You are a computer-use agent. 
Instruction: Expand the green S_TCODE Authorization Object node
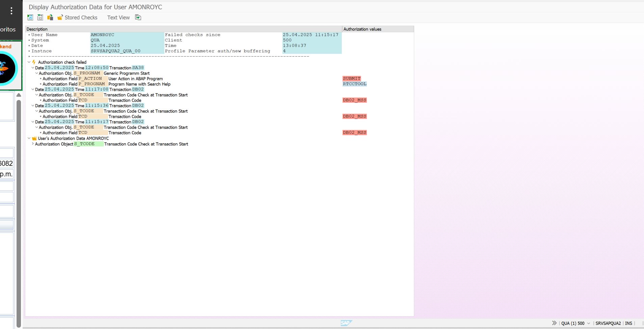pyautogui.click(x=33, y=144)
